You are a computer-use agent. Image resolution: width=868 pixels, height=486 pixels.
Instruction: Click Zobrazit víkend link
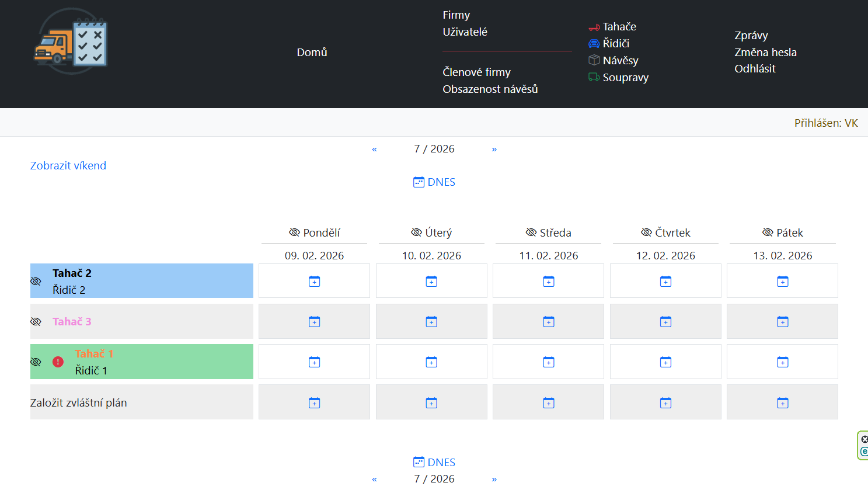point(68,166)
